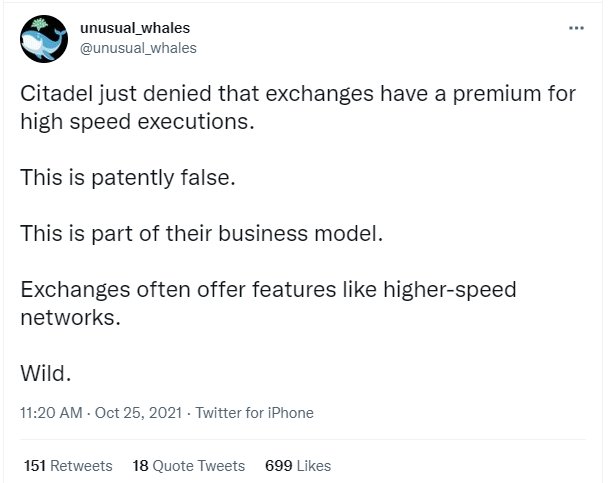Click the line 'This is patently false.'

point(128,177)
